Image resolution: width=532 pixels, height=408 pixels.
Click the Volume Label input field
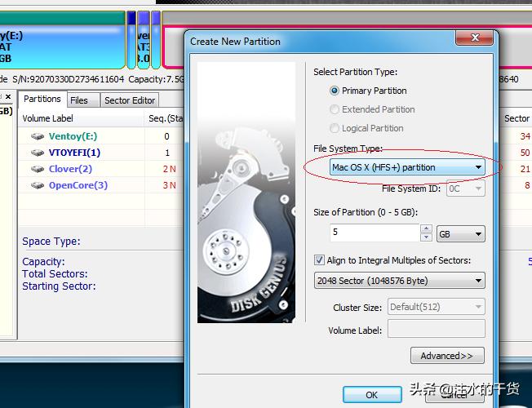(437, 329)
